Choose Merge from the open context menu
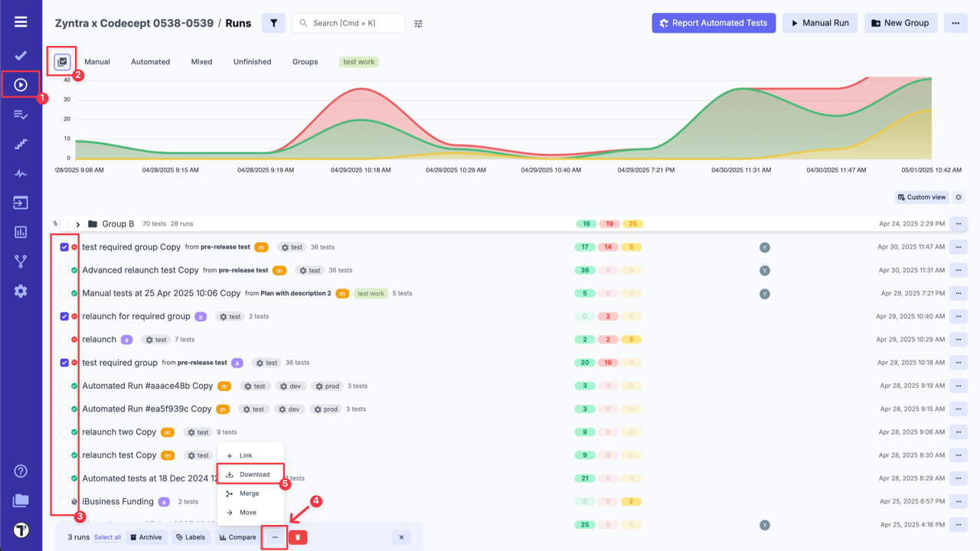Image resolution: width=980 pixels, height=551 pixels. click(248, 493)
